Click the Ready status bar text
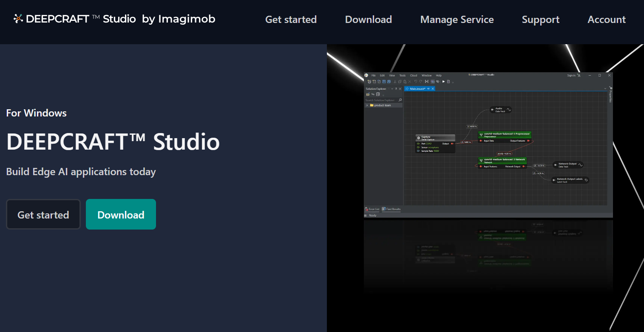644x332 pixels. pos(372,216)
